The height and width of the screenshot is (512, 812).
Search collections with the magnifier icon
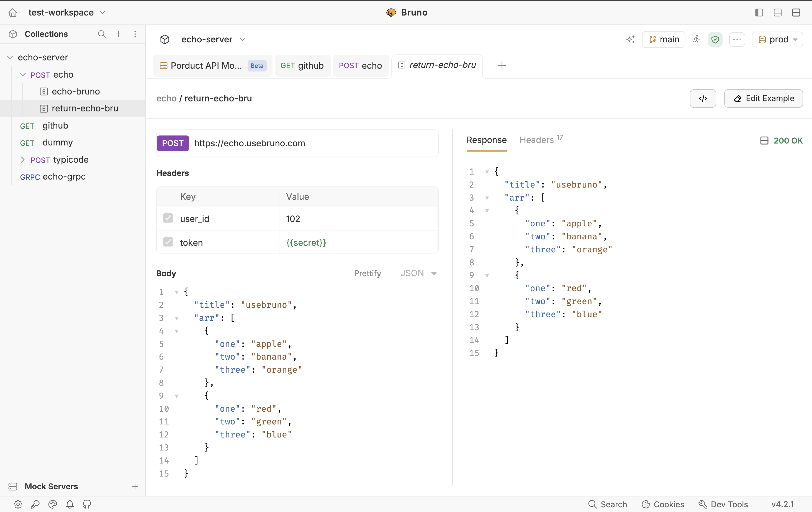[101, 34]
